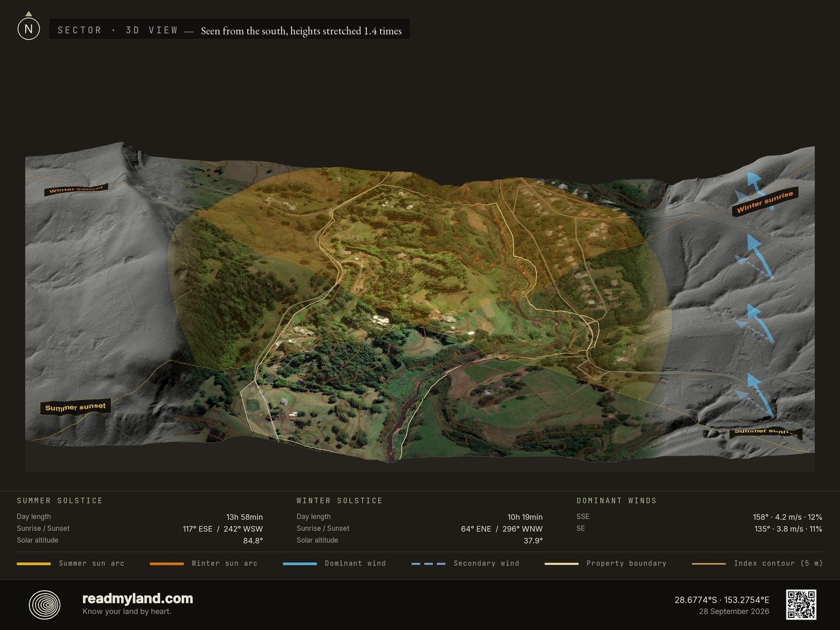Click the QR code
Screen dimensions: 840x630
point(801,605)
